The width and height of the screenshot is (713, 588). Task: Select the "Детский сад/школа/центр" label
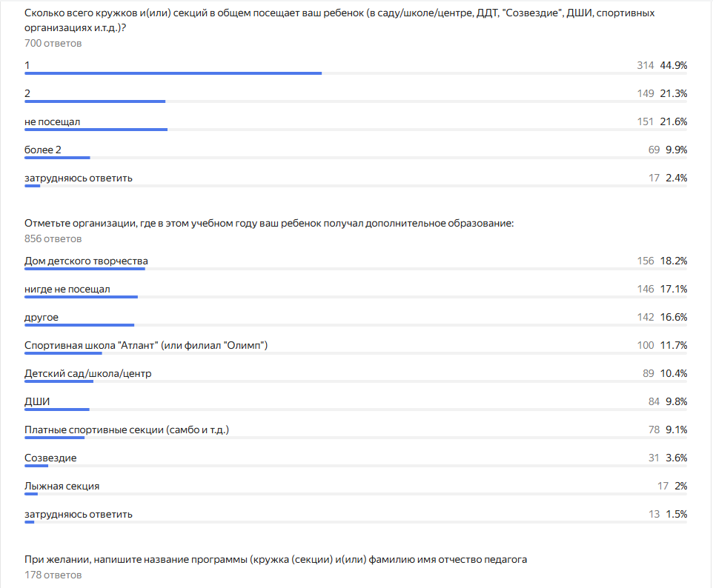pyautogui.click(x=87, y=373)
